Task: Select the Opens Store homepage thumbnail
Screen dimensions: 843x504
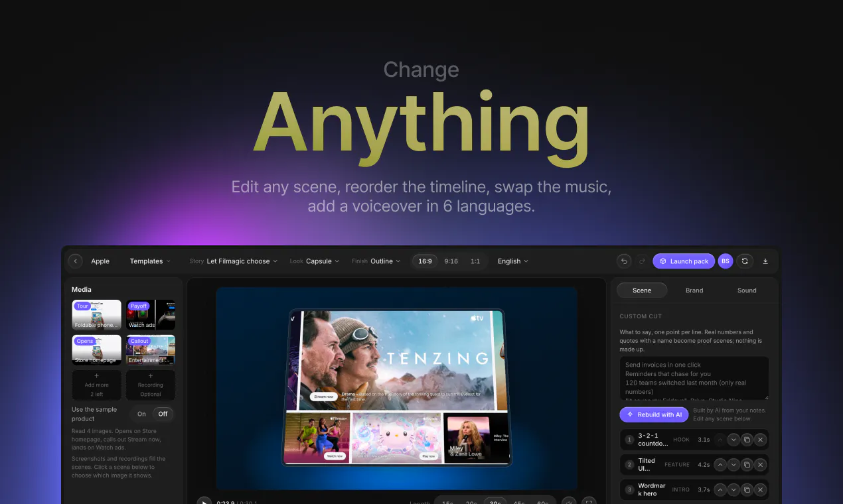Action: coord(97,350)
